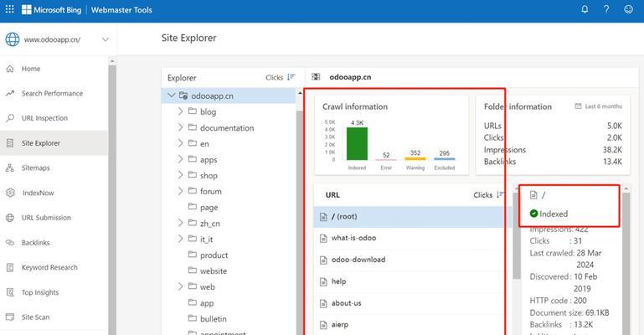Expand the apps folder

pos(180,159)
